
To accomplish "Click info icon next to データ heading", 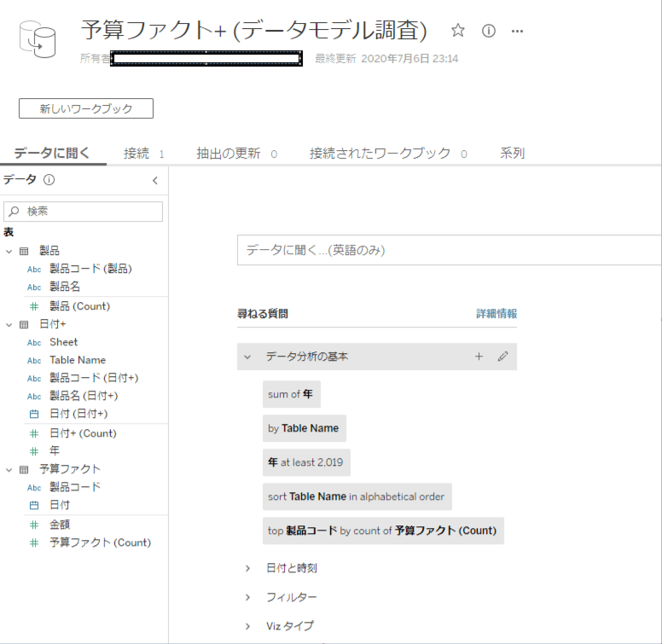I will 49,180.
